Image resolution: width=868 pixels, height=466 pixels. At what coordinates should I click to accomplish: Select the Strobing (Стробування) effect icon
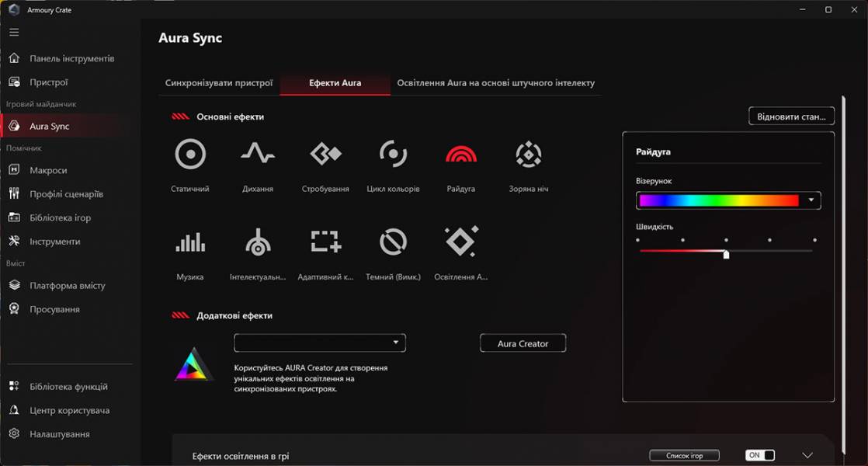pos(325,154)
